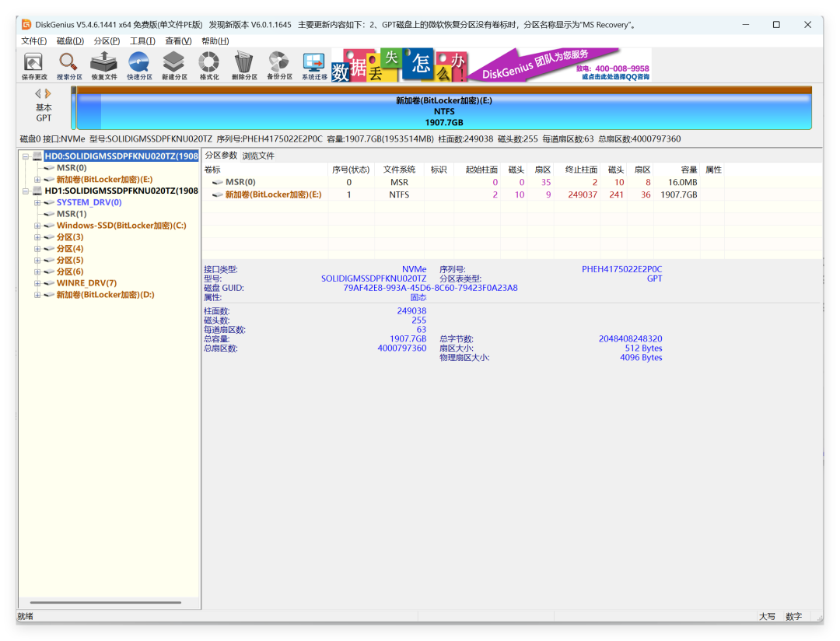Expand the SYSTEM_DRV(0) tree node
This screenshot has width=840, height=641.
point(37,202)
